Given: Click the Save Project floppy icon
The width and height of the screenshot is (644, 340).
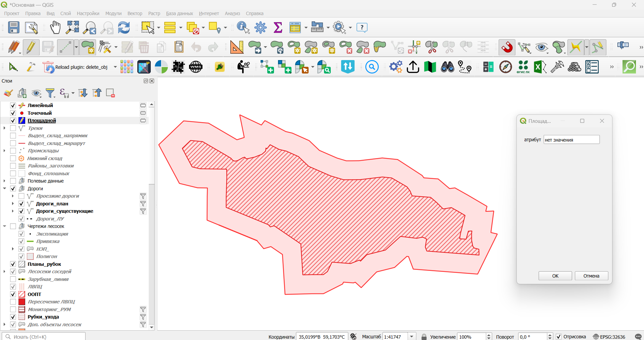Looking at the screenshot, I should coord(14,28).
